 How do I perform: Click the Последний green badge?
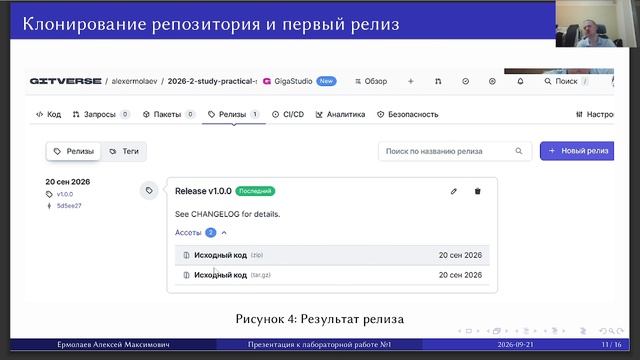pos(255,191)
